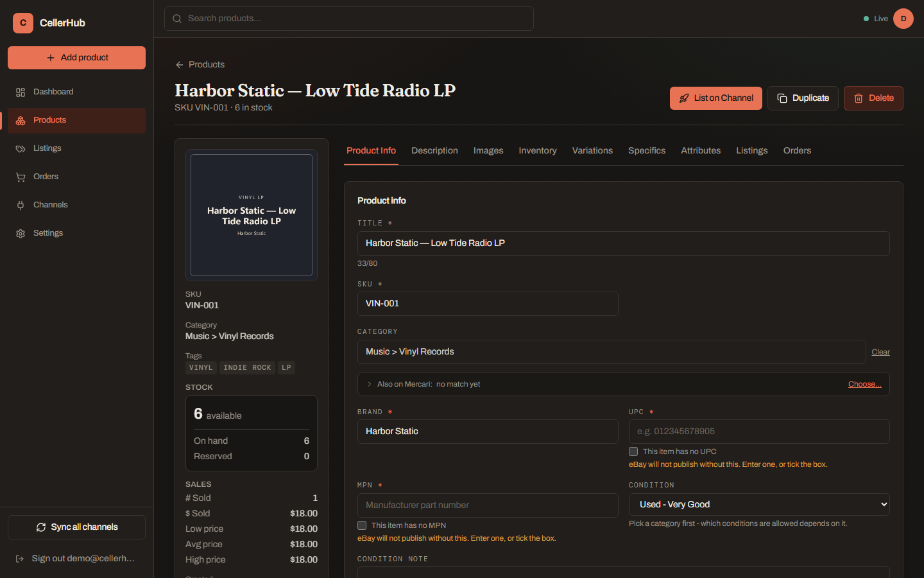The width and height of the screenshot is (924, 578).
Task: Click the sign out arrow icon
Action: click(x=20, y=559)
